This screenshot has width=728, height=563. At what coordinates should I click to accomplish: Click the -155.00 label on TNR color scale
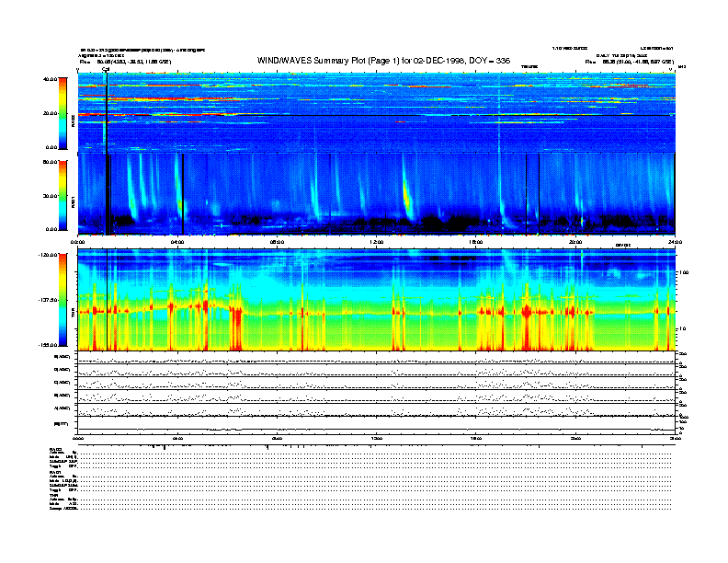(x=49, y=345)
